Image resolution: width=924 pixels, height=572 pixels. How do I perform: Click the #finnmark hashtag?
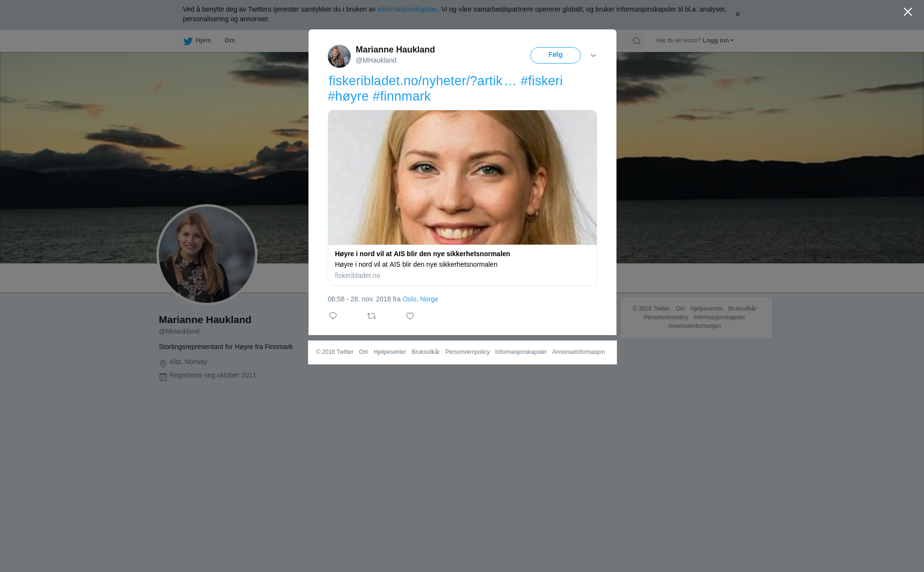[401, 96]
